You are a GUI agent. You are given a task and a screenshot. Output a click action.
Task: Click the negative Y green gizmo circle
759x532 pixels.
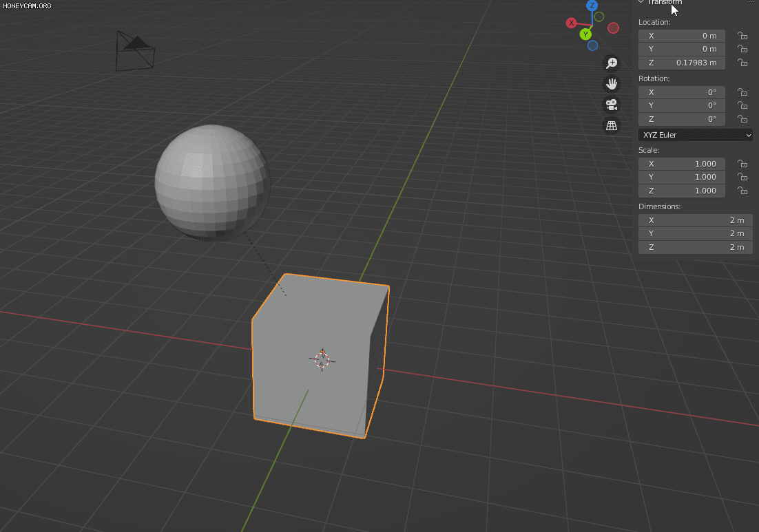tap(599, 17)
